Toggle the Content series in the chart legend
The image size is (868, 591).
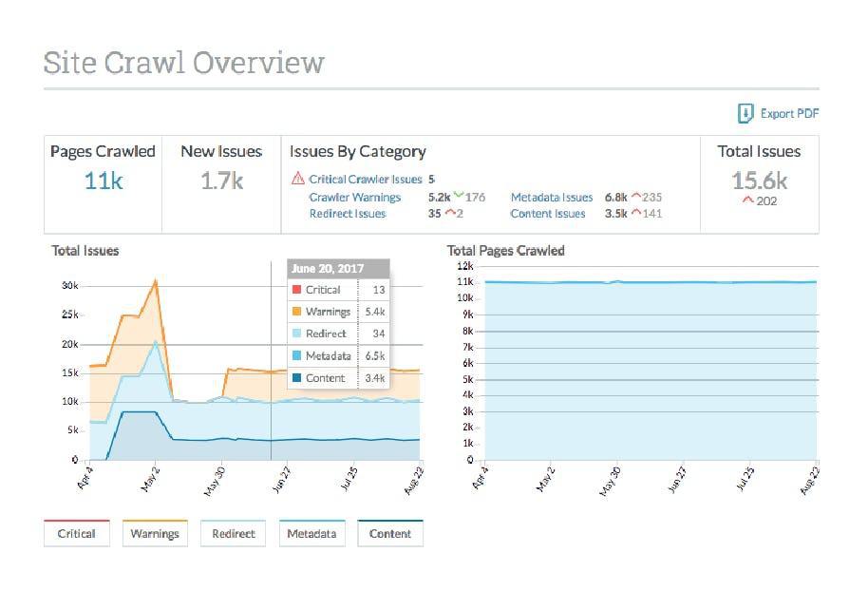tap(389, 533)
